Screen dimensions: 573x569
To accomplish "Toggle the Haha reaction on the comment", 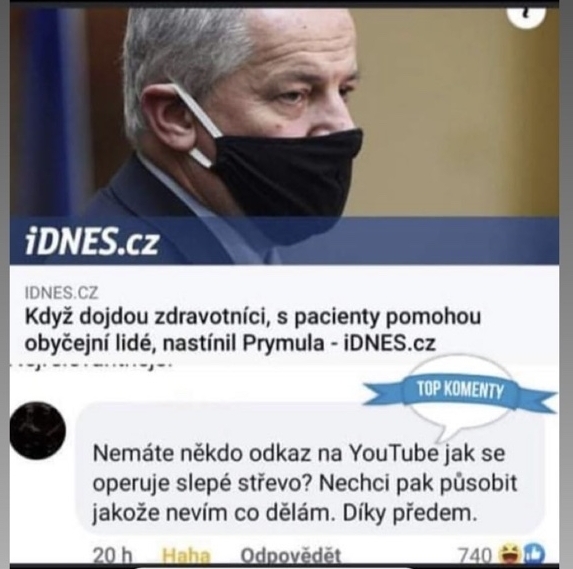I will tap(186, 556).
